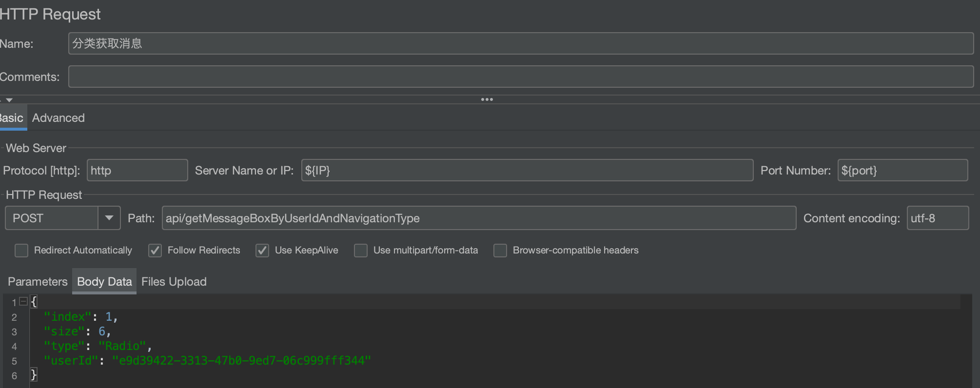Click line number 6 in the editor gutter
Image resolution: width=980 pixels, height=388 pixels.
[14, 376]
